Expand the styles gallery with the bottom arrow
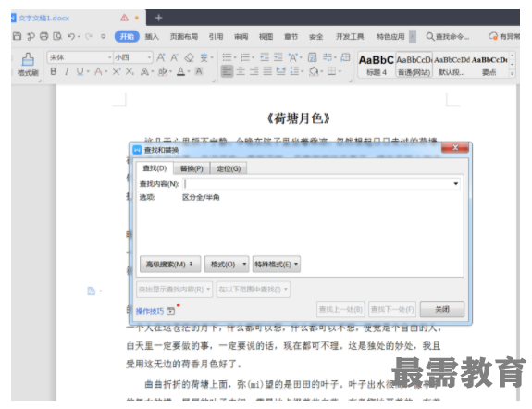 (513, 73)
